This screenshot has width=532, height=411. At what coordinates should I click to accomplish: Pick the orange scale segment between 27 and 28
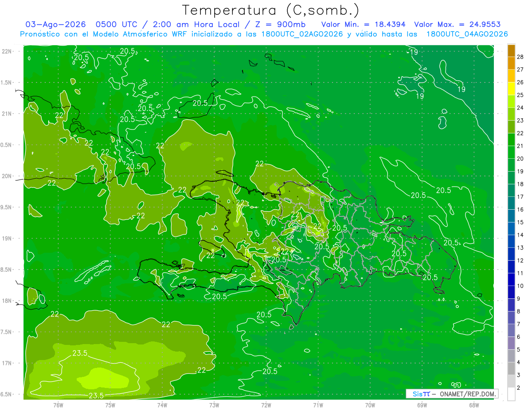(511, 63)
